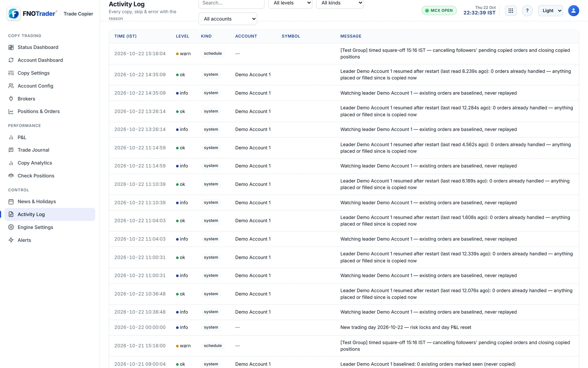
Task: Open the user profile avatar
Action: tap(573, 11)
